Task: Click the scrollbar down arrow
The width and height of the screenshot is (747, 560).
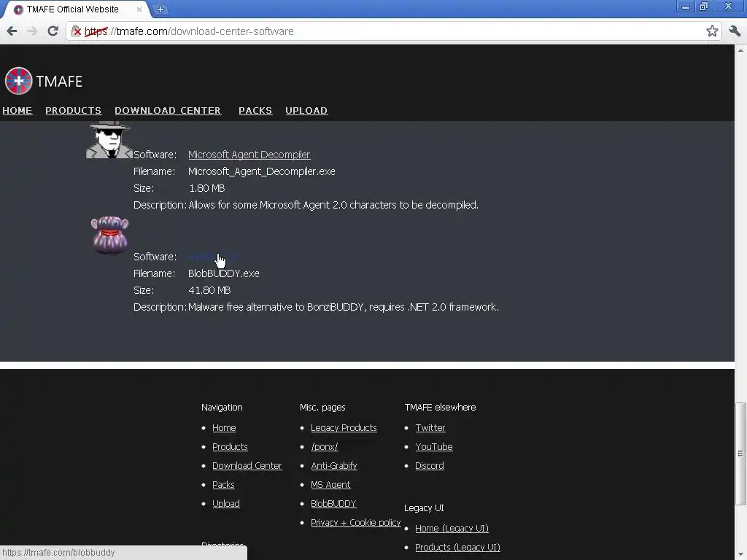Action: click(x=740, y=555)
